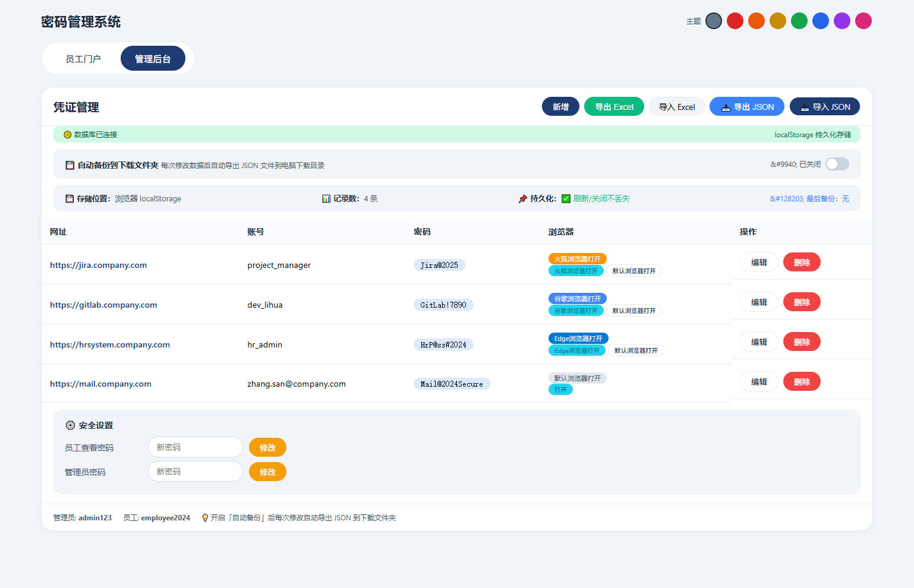Click 修改 next to 员工查看密码
The image size is (914, 588).
click(x=267, y=447)
